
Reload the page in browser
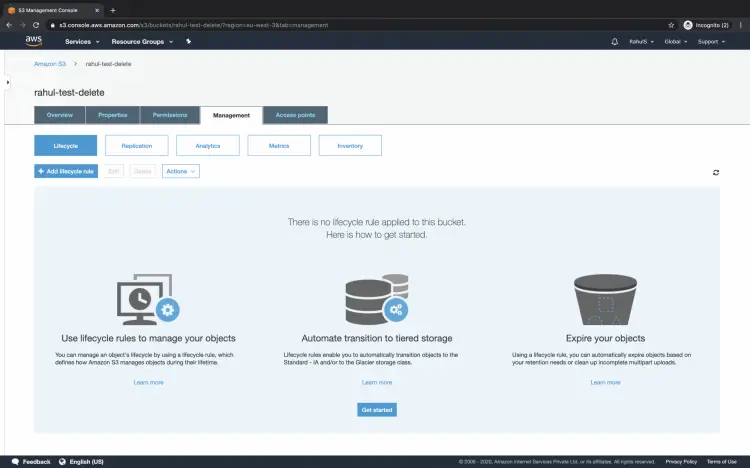coord(36,25)
